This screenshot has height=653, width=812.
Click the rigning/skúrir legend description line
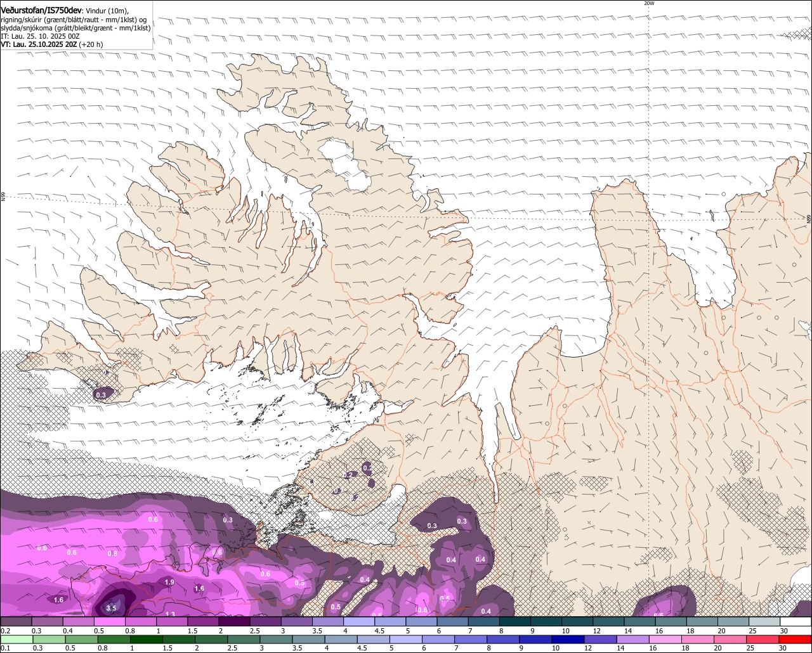[x=73, y=20]
